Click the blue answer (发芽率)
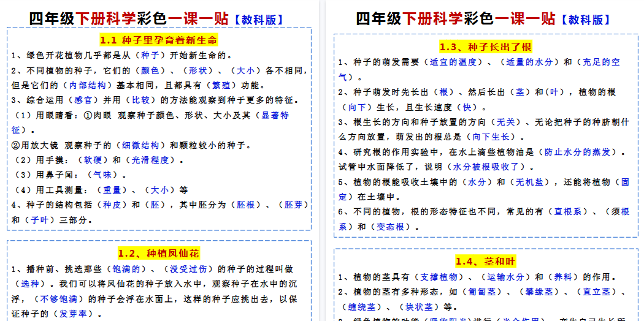 [x=74, y=314]
